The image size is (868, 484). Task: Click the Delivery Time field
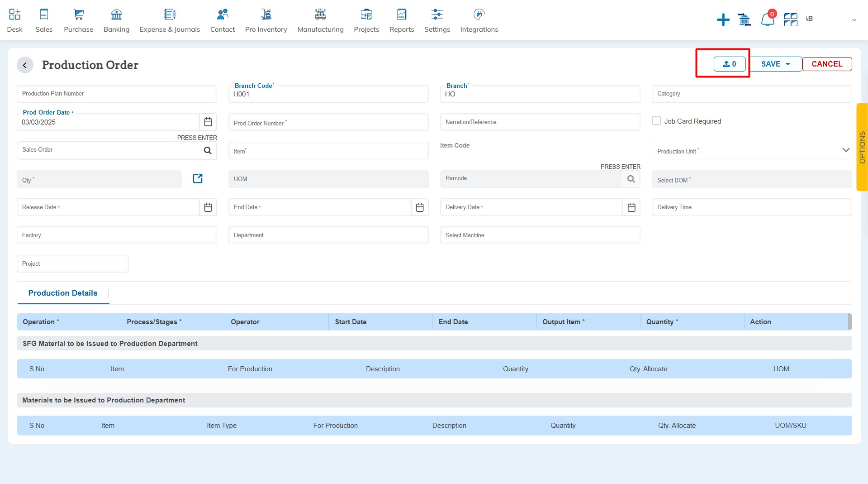[752, 207]
